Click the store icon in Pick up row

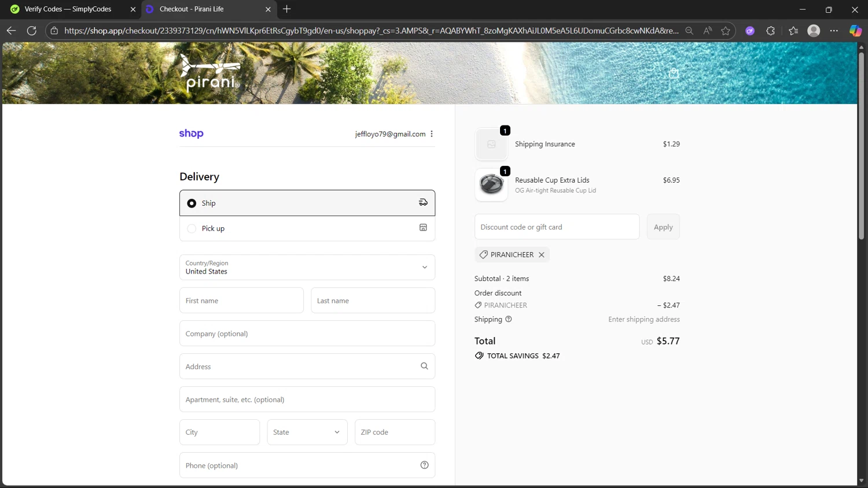coord(423,228)
